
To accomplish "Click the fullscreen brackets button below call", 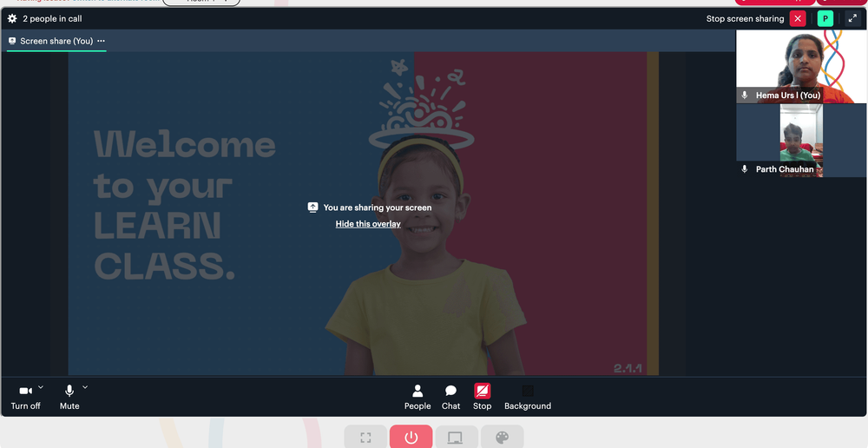I will [365, 438].
